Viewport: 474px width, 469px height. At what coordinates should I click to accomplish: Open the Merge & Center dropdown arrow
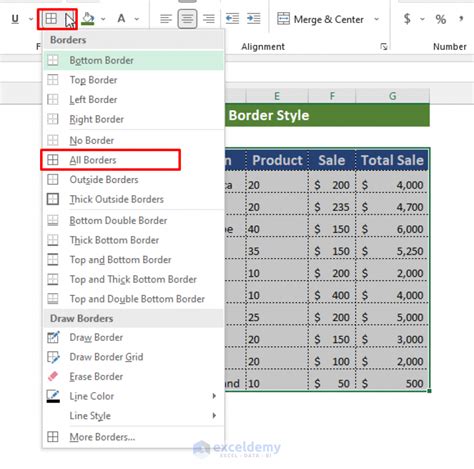377,19
